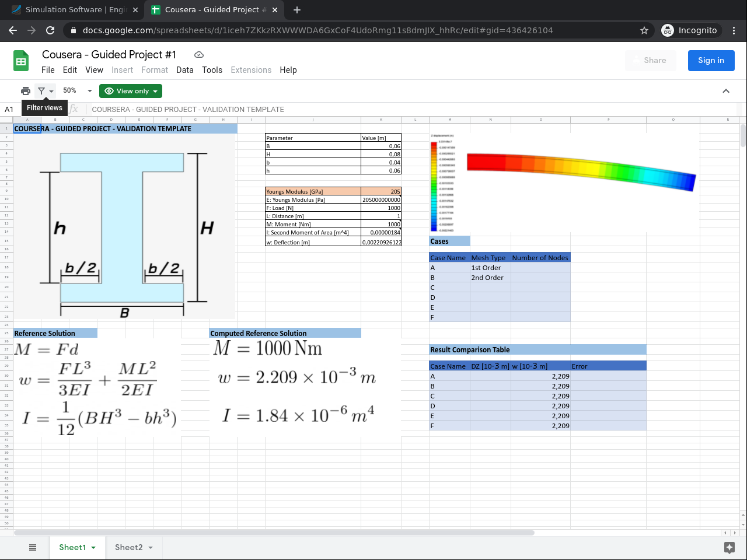Open the 50% zoom dropdown
747x560 pixels.
click(78, 91)
